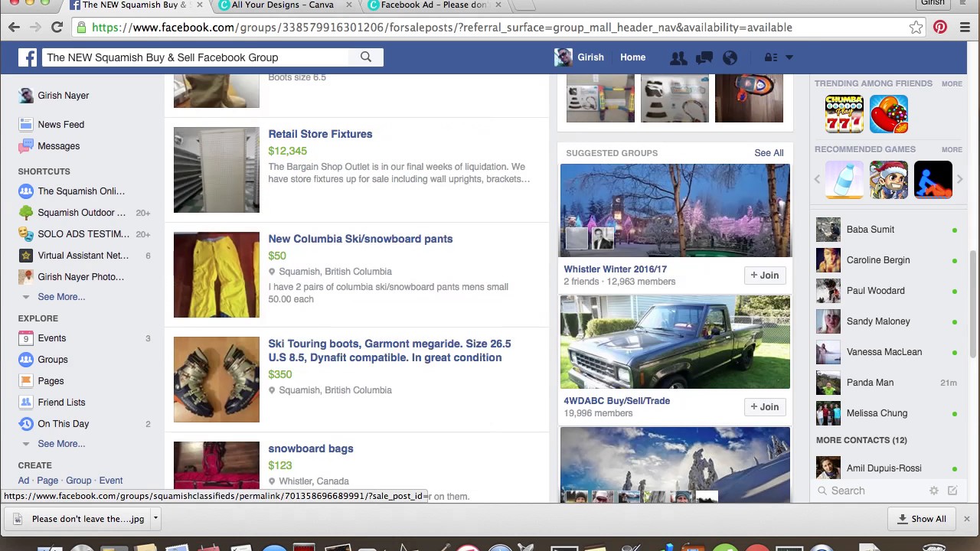
Task: Click MORE next to Recommended Games
Action: (952, 149)
